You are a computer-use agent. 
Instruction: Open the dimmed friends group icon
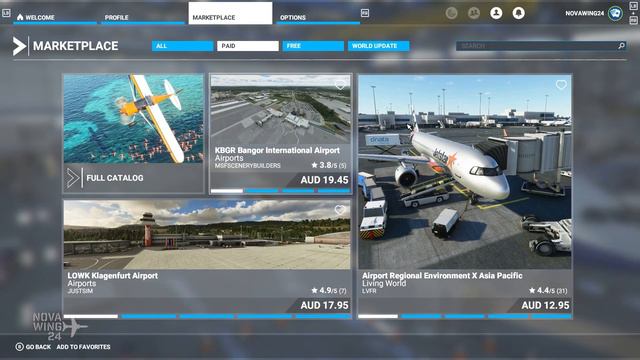coord(473,13)
